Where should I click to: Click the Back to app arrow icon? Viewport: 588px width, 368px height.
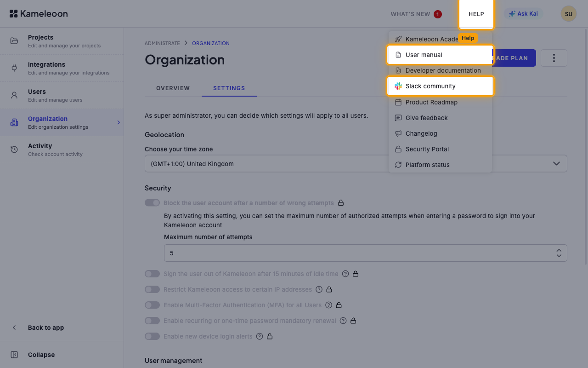14,328
